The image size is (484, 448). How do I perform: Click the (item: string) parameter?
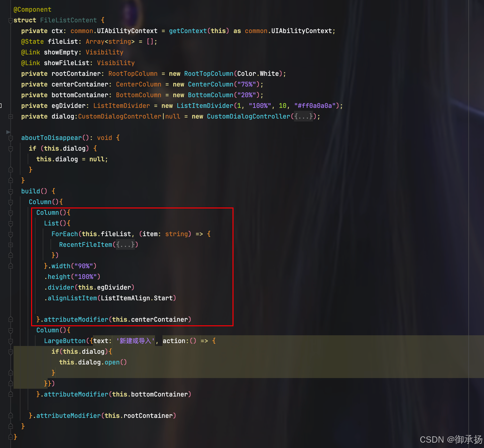(x=165, y=234)
